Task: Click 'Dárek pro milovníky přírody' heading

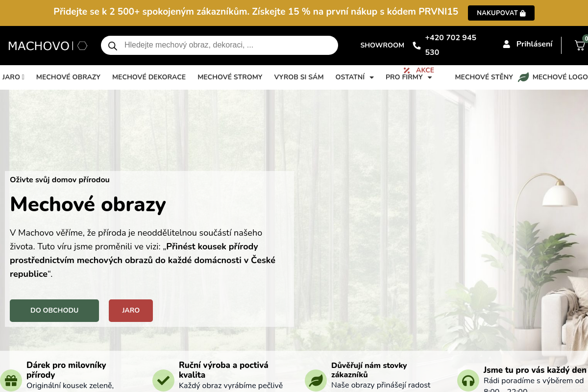Action: (66, 370)
